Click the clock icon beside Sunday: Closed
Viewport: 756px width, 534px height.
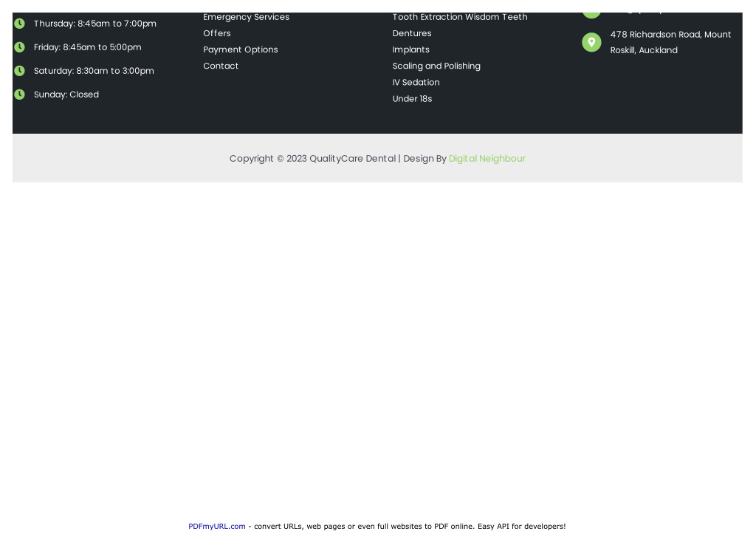tap(19, 95)
